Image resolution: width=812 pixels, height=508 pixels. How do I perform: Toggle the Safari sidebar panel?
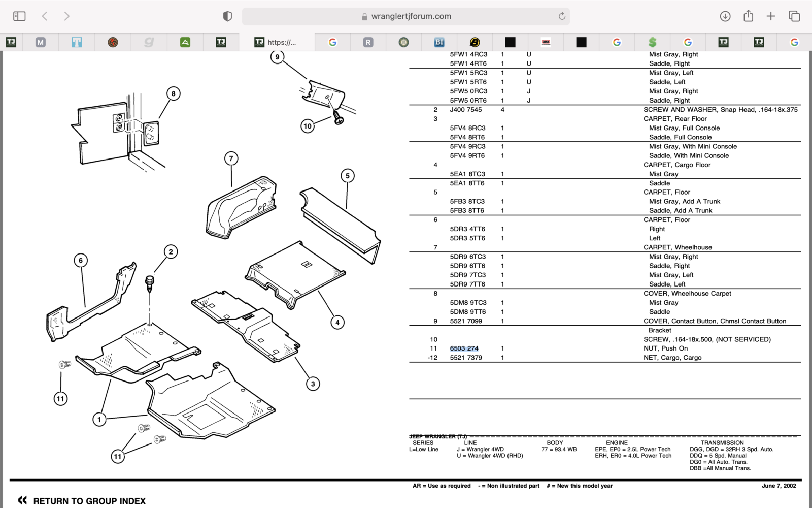point(19,16)
